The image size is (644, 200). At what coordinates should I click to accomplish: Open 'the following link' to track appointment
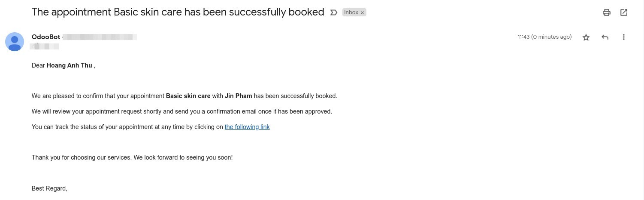pyautogui.click(x=247, y=127)
